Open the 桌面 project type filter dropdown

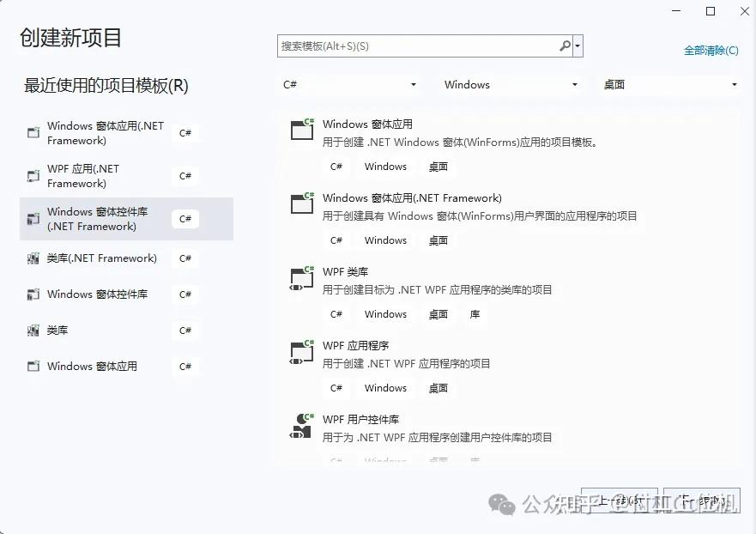pos(670,84)
